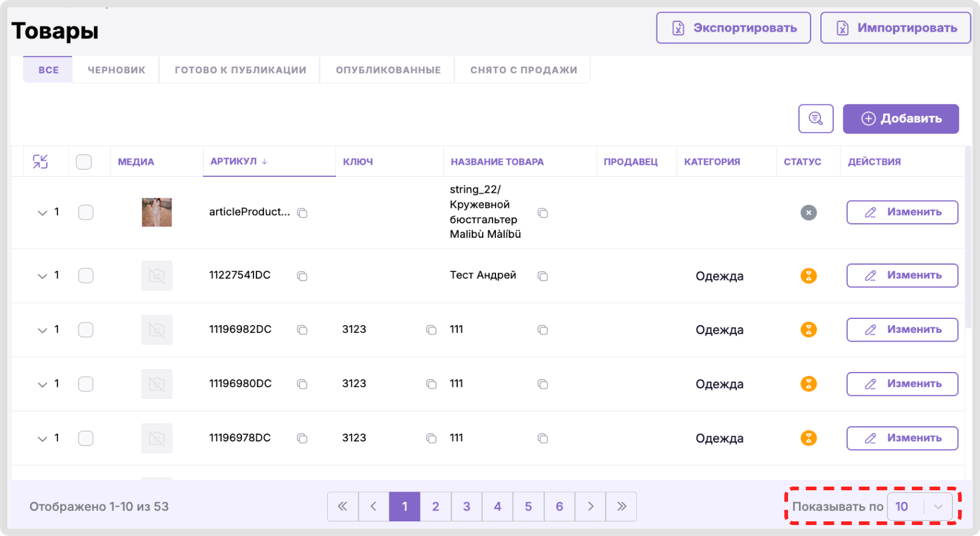The image size is (980, 536).
Task: Click the Экспортировать button
Action: coord(734,28)
